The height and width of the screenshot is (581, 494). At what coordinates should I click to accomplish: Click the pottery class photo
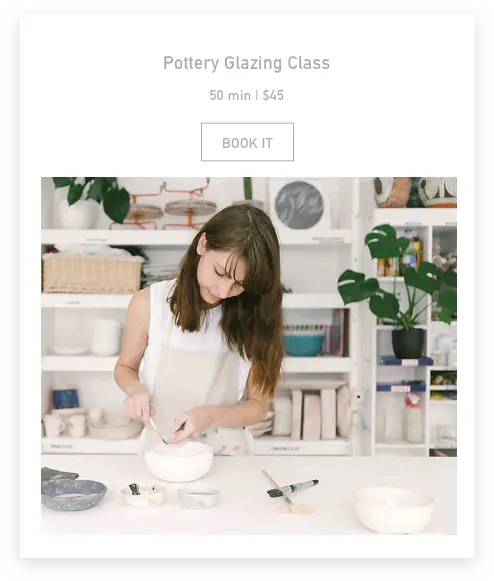[x=249, y=356]
